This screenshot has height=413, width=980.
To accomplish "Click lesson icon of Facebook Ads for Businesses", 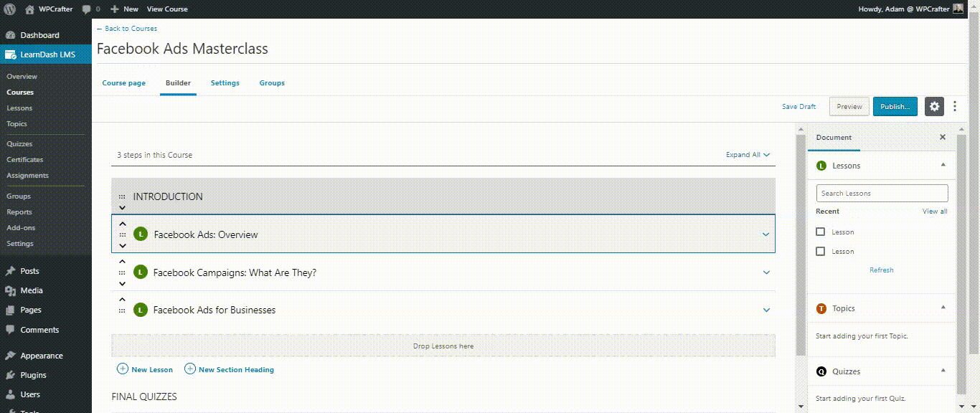I will coord(141,310).
